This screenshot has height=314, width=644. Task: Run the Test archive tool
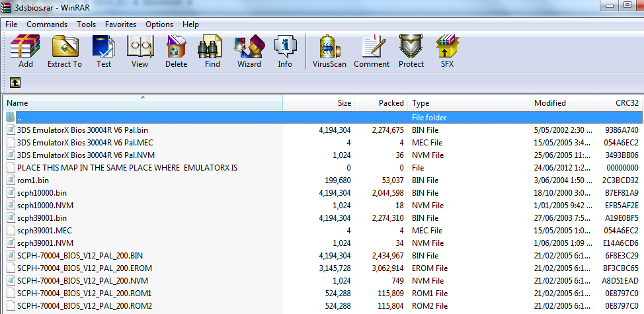click(x=104, y=52)
